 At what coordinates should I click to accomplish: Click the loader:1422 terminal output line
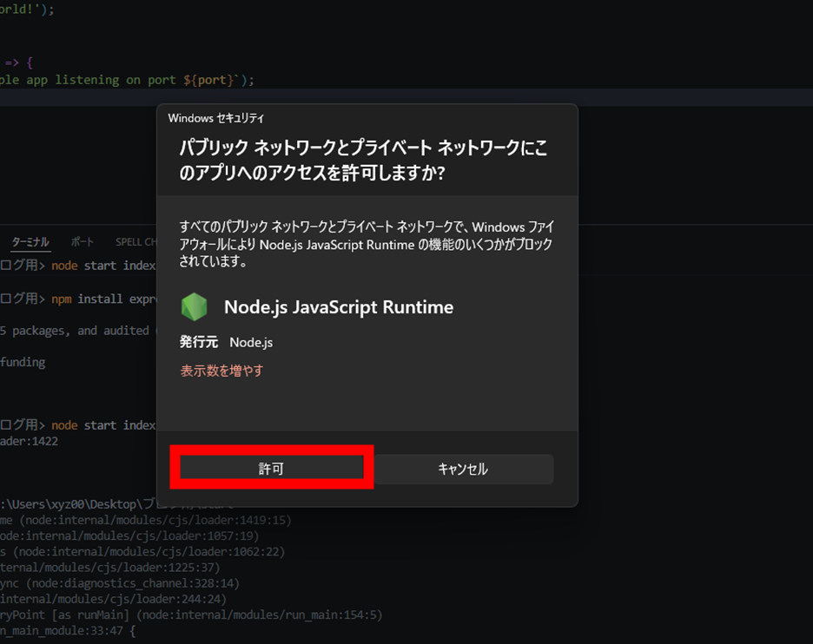click(30, 440)
